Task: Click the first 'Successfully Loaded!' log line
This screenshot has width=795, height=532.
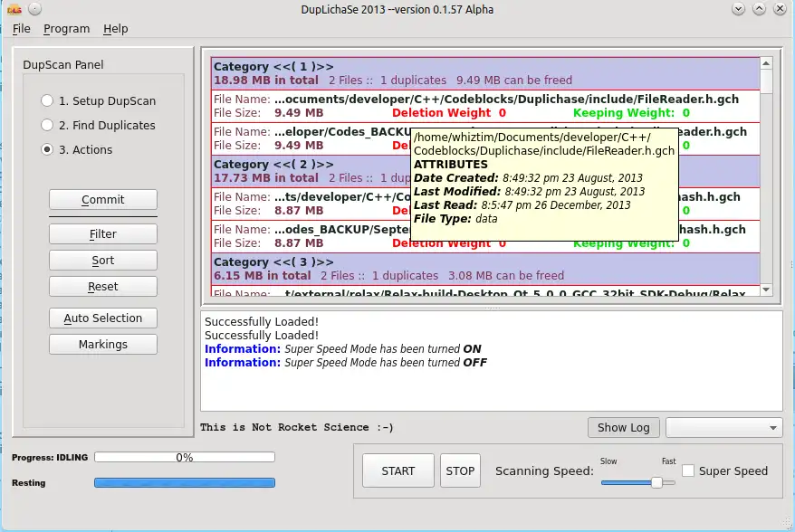Action: [x=262, y=322]
